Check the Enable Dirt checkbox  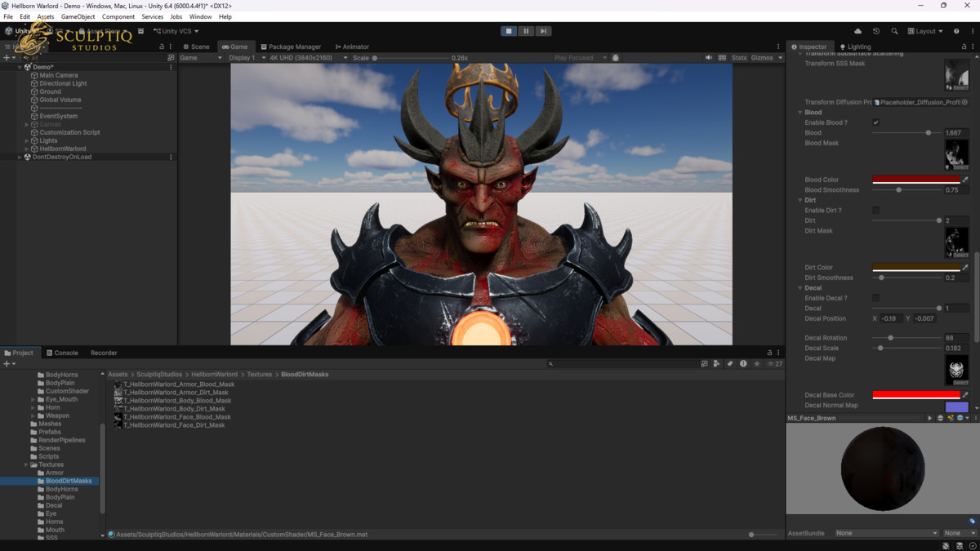[x=875, y=211]
